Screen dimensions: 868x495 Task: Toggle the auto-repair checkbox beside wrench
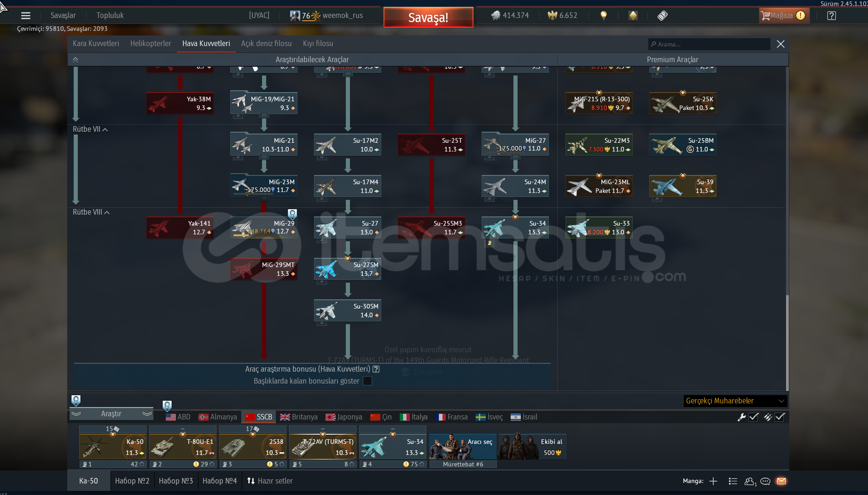pos(754,417)
